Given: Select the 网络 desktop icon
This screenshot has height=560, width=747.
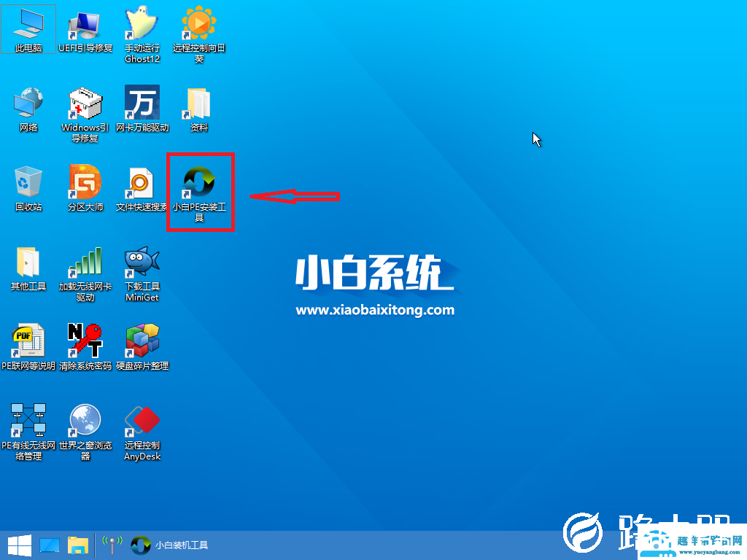Looking at the screenshot, I should [x=28, y=109].
